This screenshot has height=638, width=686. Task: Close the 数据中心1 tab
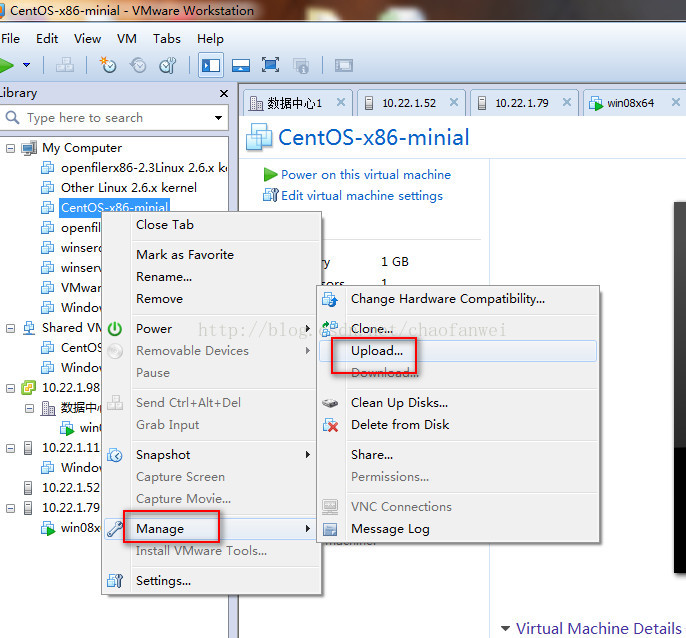341,102
